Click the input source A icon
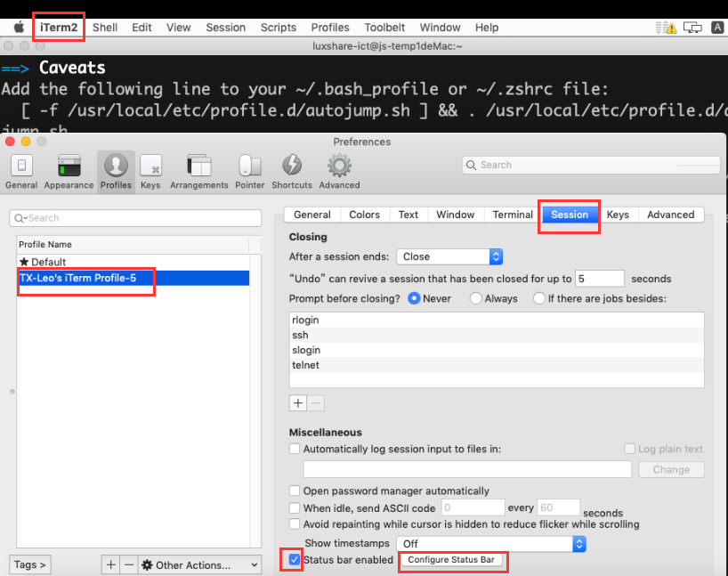The width and height of the screenshot is (728, 576). click(x=717, y=28)
